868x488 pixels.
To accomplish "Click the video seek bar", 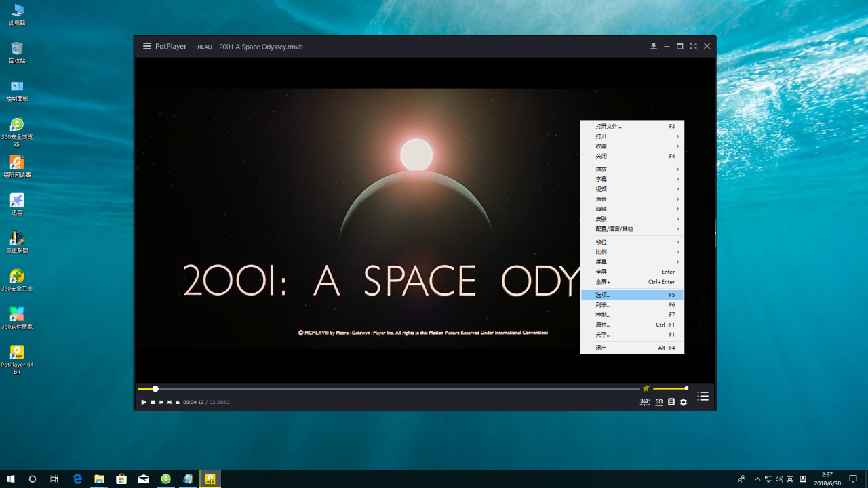I will point(389,389).
